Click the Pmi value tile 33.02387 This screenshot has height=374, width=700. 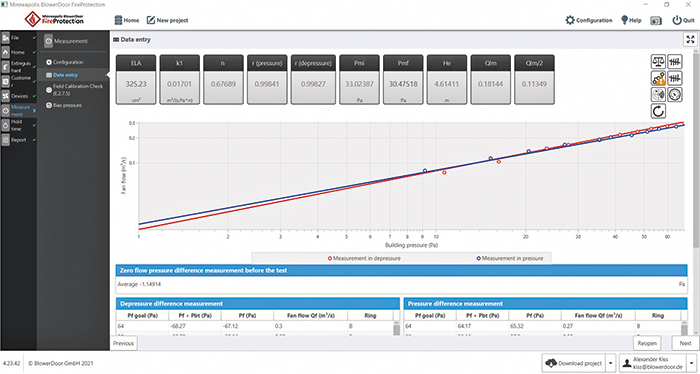359,79
